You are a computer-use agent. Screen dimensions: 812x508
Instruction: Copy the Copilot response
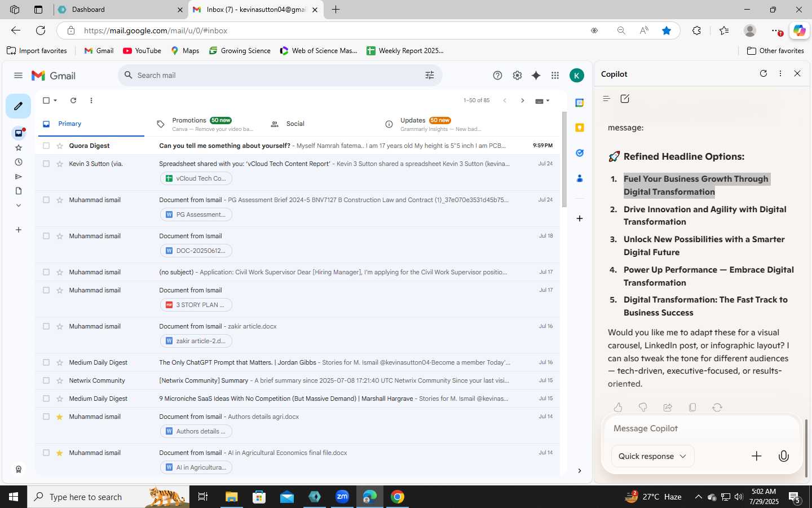click(692, 408)
